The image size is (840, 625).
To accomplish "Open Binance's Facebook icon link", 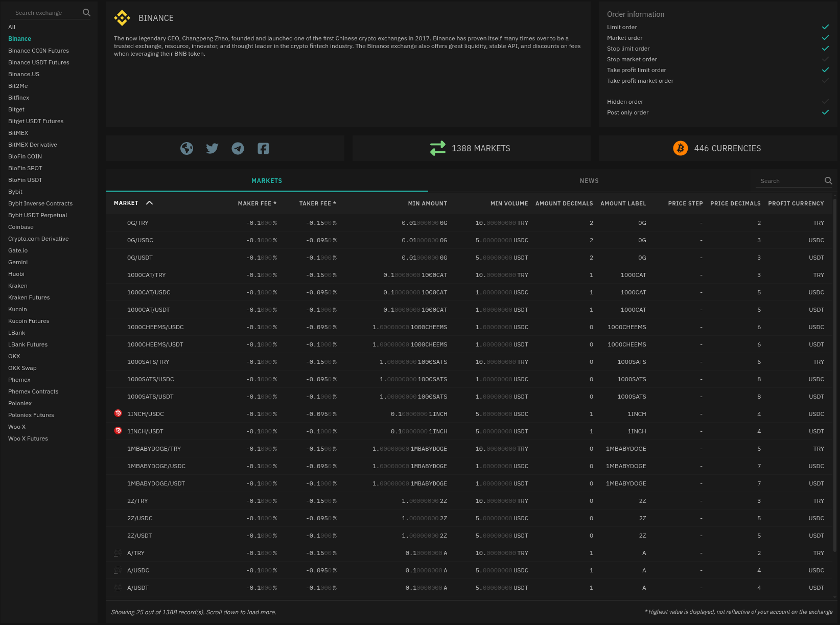I will coord(263,148).
